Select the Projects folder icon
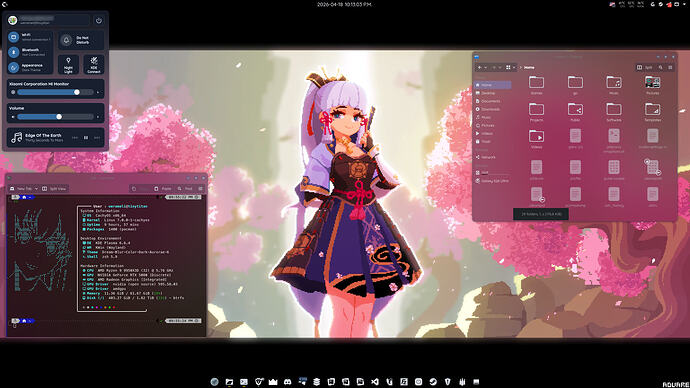This screenshot has height=388, width=690. pyautogui.click(x=536, y=109)
